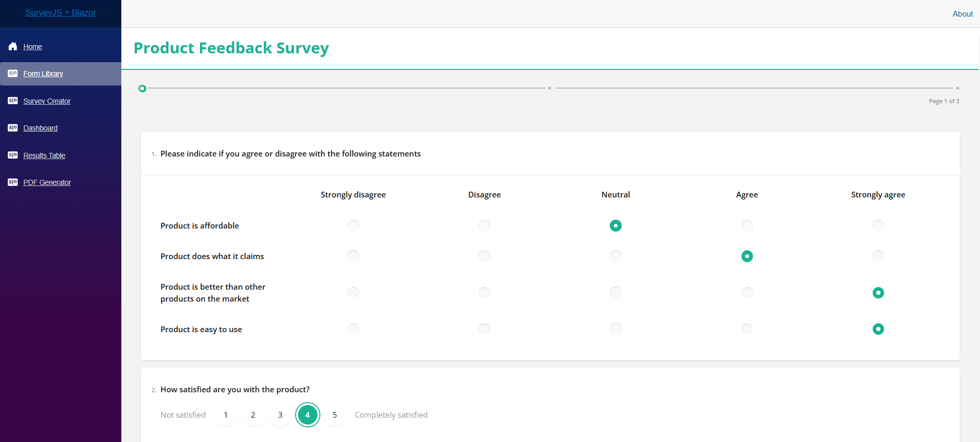
Task: Select Agree for Product is affordable
Action: coord(747,225)
